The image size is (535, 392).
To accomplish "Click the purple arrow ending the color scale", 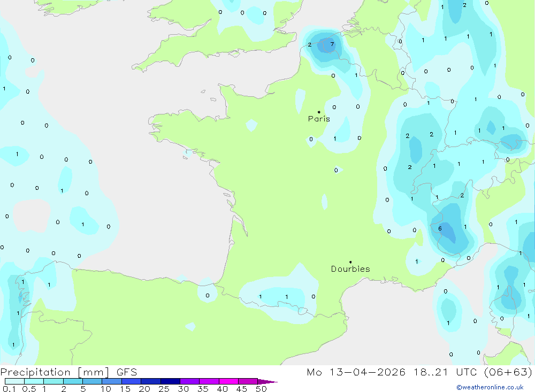I will [267, 381].
